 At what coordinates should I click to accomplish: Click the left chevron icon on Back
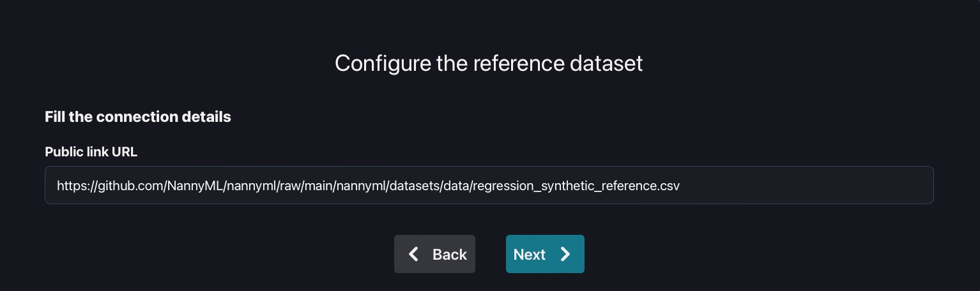click(414, 254)
